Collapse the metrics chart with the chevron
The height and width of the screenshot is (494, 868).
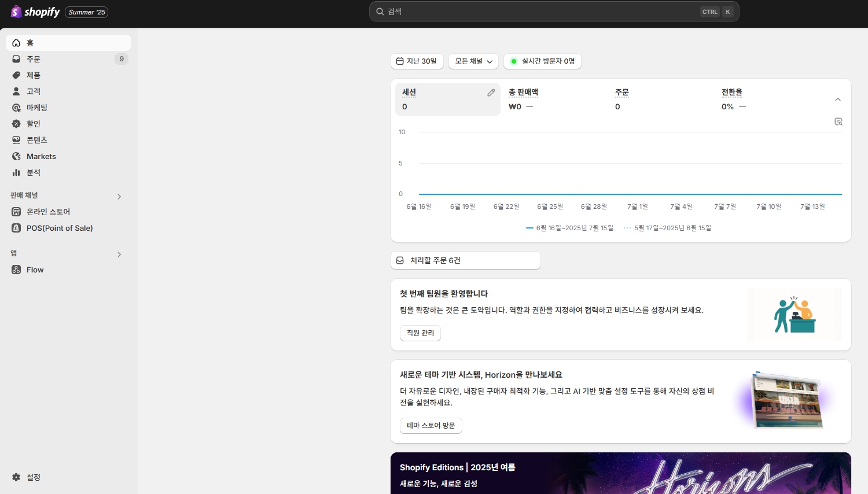point(837,99)
